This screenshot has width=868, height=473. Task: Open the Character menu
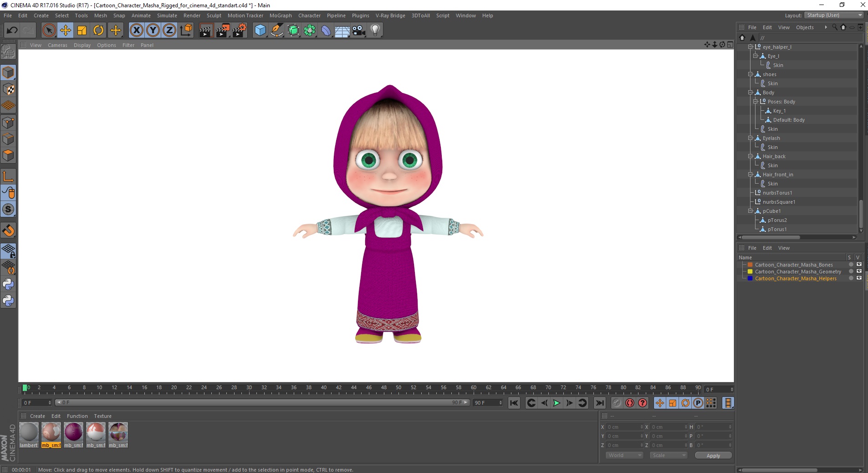pos(310,15)
